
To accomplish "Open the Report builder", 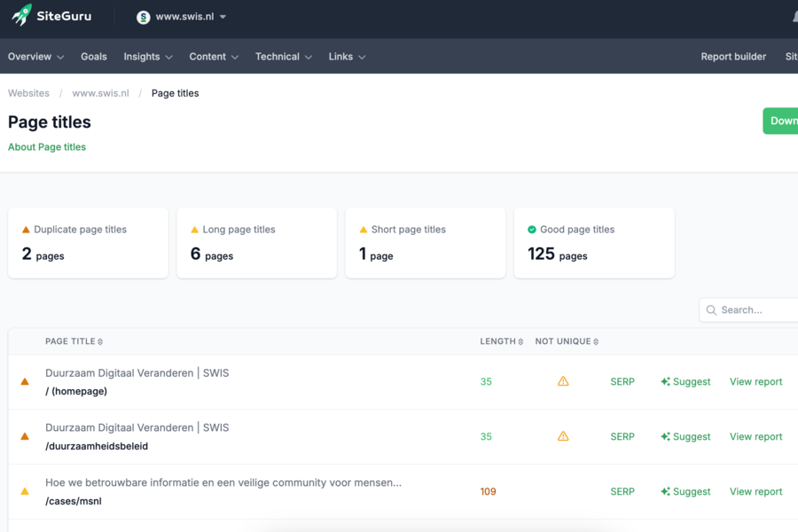I will coord(733,57).
